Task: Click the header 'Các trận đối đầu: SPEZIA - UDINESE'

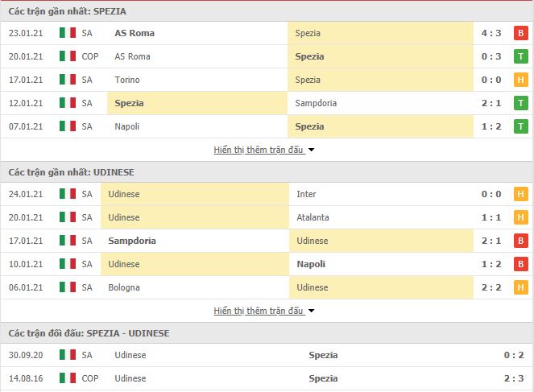Action: pyautogui.click(x=89, y=333)
